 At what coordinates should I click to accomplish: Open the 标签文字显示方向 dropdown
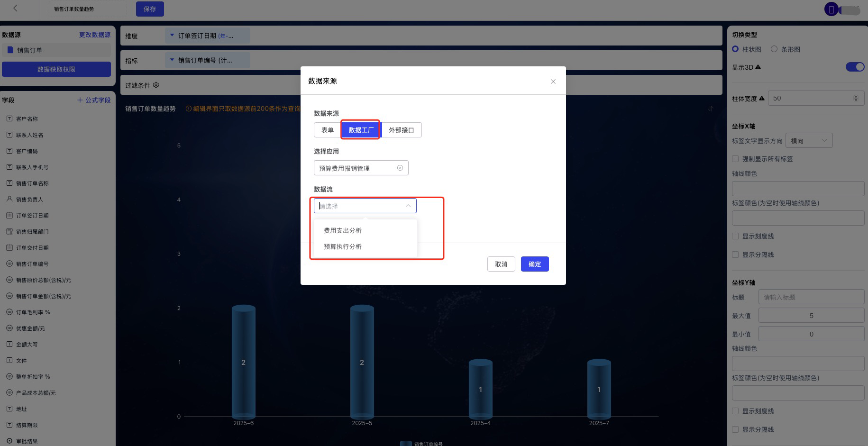(809, 141)
